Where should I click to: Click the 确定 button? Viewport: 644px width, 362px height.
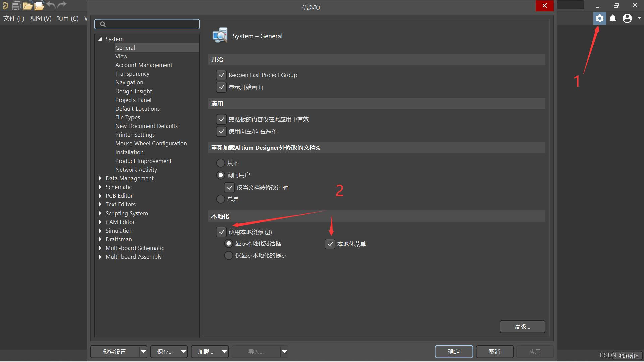tap(453, 352)
